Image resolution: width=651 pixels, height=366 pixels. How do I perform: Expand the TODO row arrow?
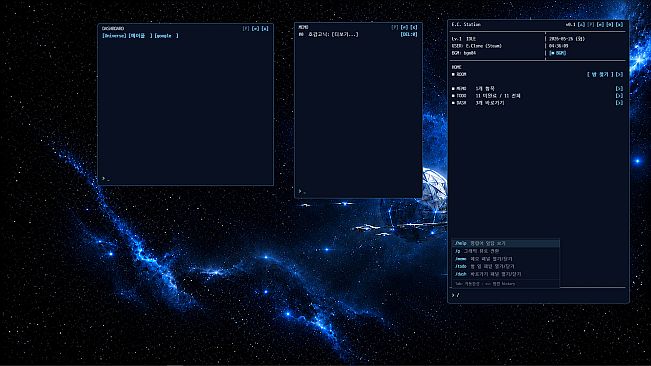click(x=619, y=95)
